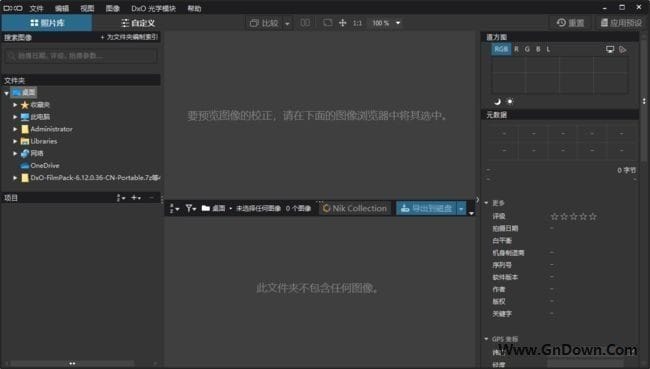This screenshot has height=369, width=650.
Task: Select the RGB histogram channel
Action: tap(501, 49)
